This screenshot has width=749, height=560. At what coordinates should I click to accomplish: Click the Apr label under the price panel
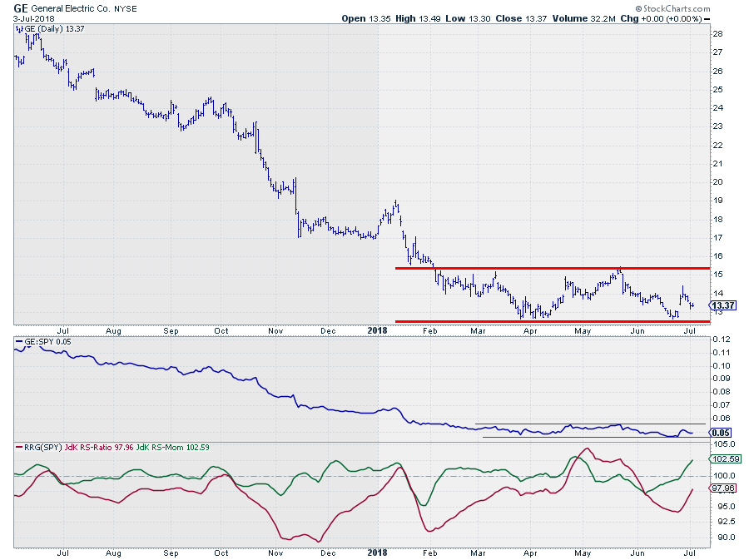tap(530, 331)
